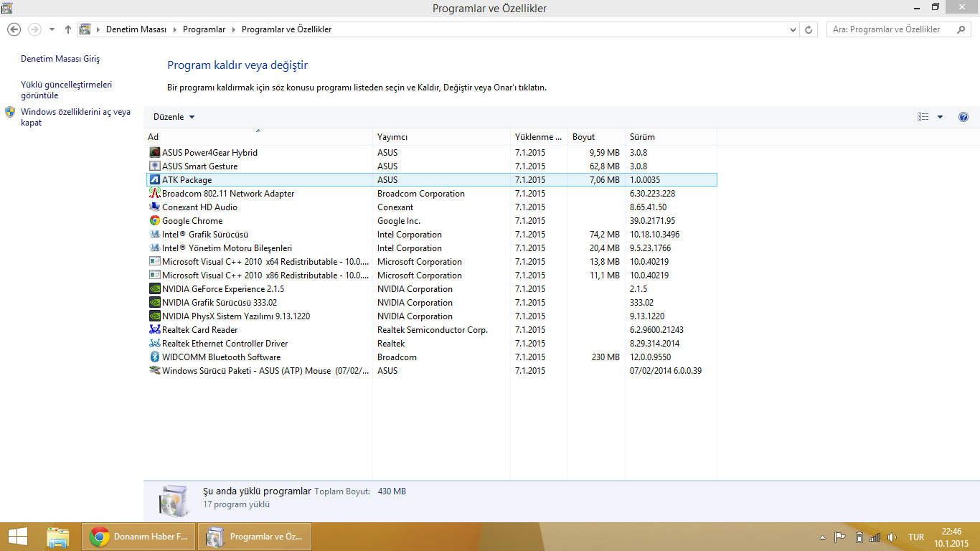
Task: Open Denetim Masası Giriş link
Action: (x=60, y=59)
